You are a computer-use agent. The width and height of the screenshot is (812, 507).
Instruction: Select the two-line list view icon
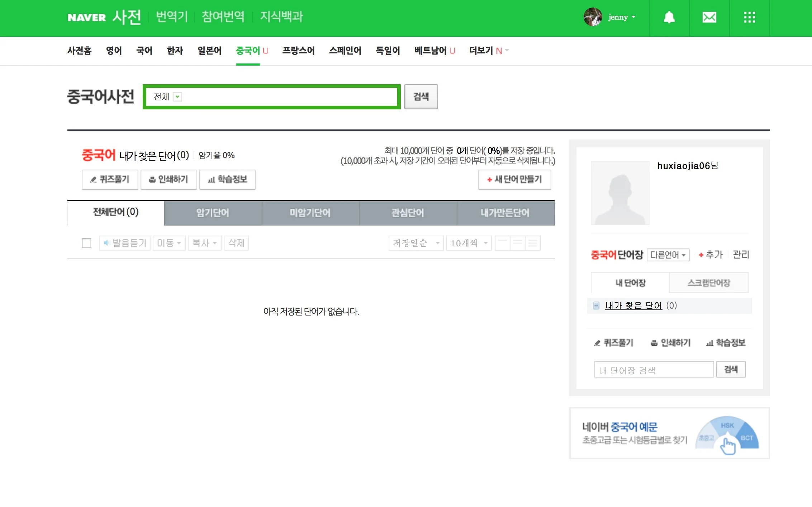pos(517,243)
